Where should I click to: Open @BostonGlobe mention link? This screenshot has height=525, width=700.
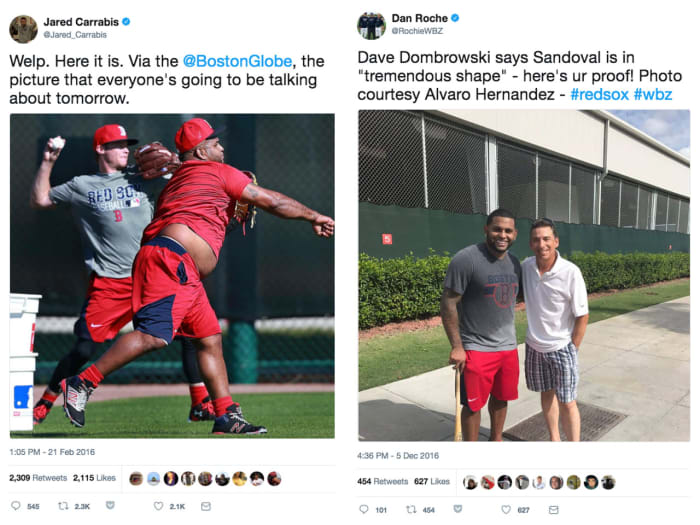[x=238, y=61]
